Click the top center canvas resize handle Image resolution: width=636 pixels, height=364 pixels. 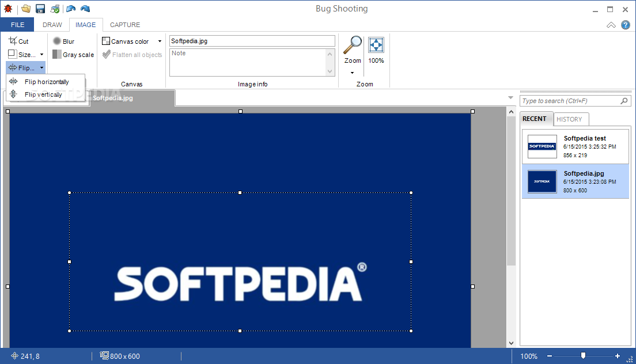(240, 111)
